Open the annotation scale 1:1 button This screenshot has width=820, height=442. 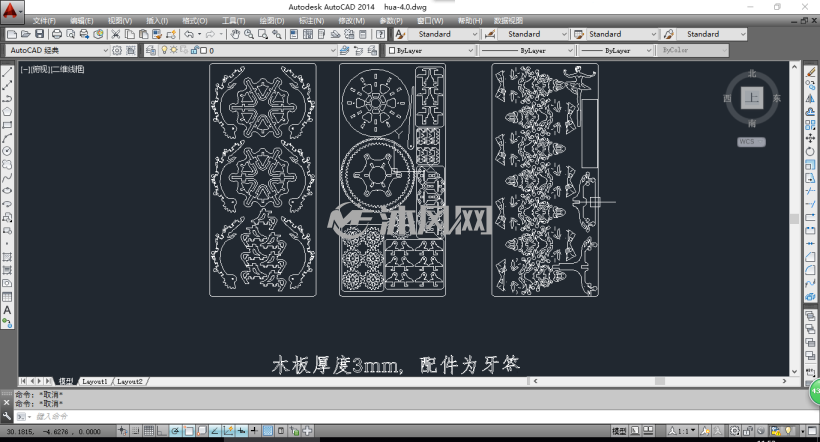(683, 431)
